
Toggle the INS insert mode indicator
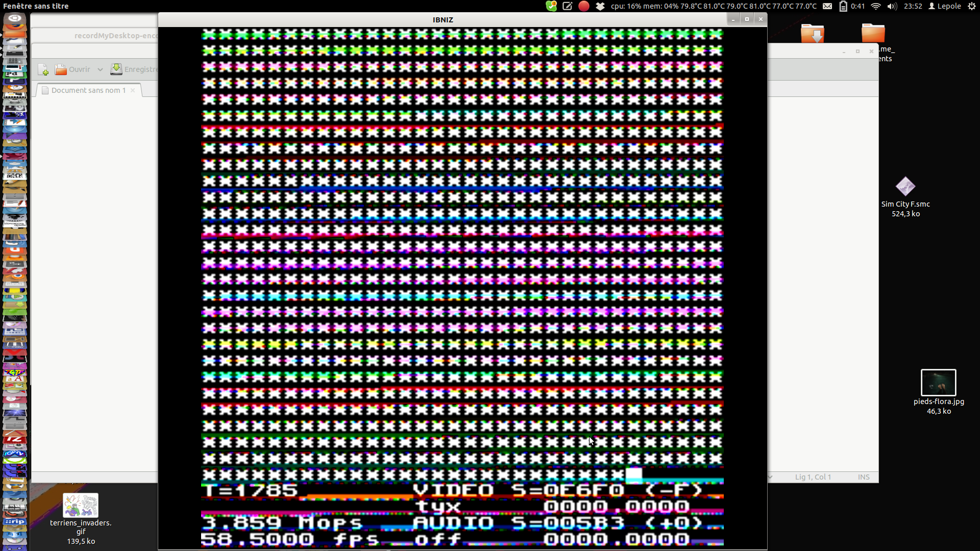863,477
